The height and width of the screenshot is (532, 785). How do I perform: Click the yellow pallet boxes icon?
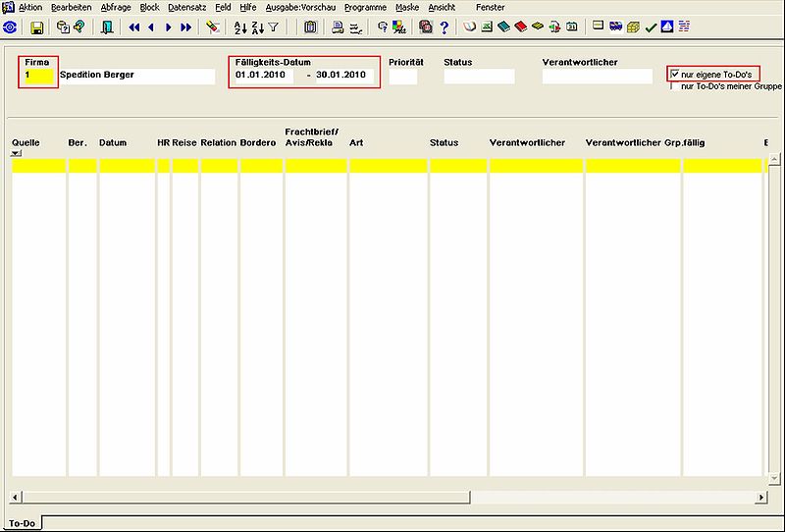(633, 27)
